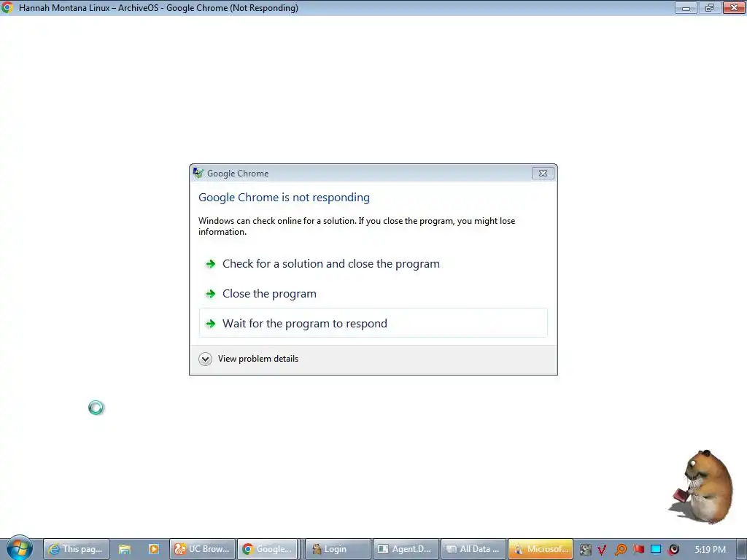Image resolution: width=747 pixels, height=560 pixels.
Task: Open the Agent.D... taskbar window
Action: point(406,549)
